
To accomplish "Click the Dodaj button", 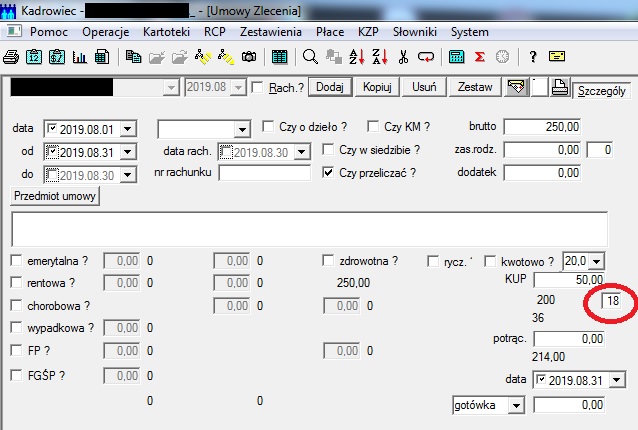I will pos(330,87).
